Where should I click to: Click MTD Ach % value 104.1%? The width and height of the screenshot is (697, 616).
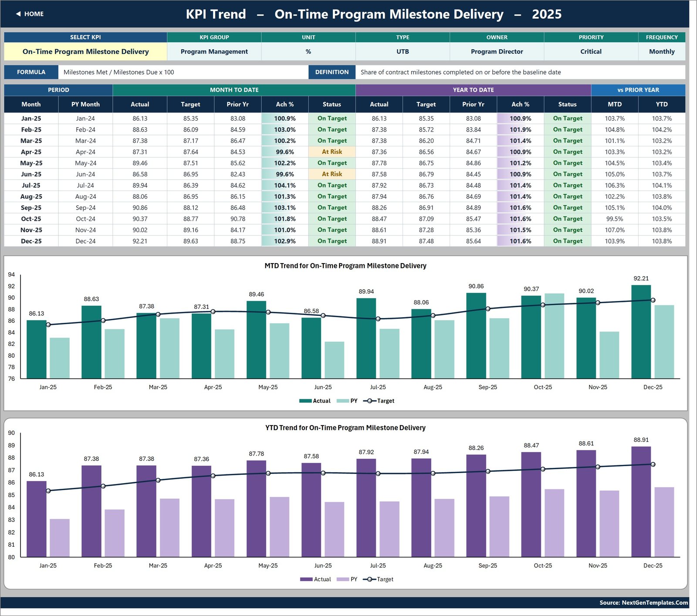[285, 185]
